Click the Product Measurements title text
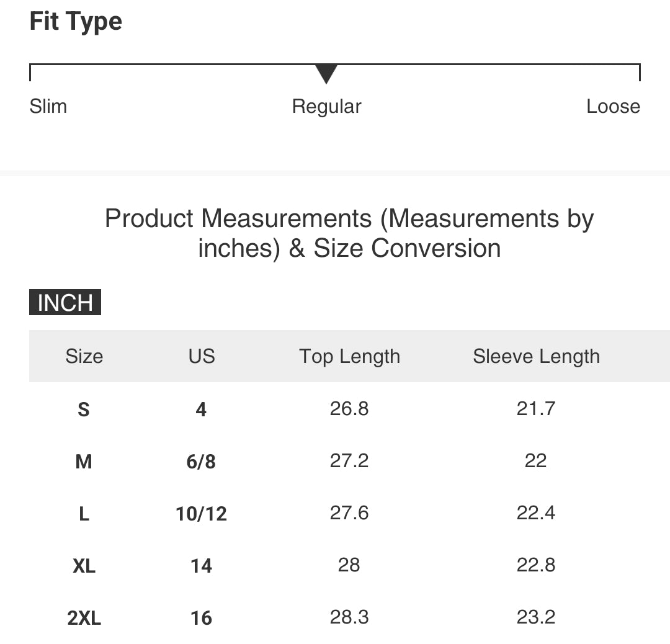The width and height of the screenshot is (670, 644). click(x=349, y=233)
